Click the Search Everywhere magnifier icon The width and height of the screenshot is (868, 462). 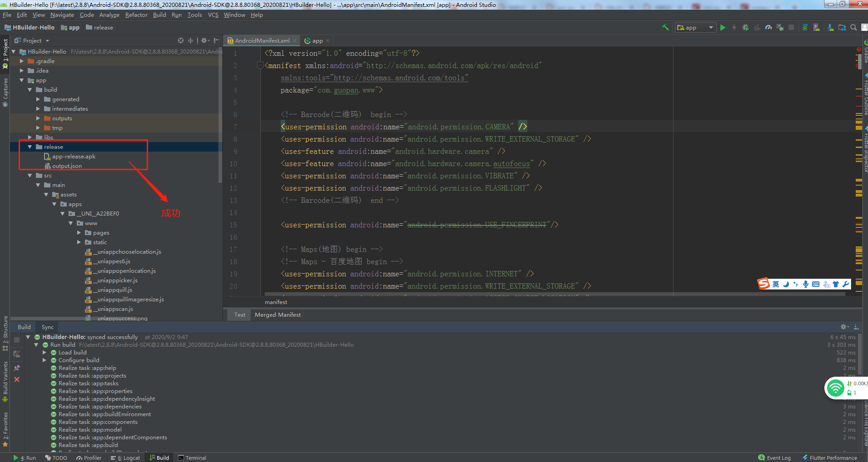[x=853, y=28]
